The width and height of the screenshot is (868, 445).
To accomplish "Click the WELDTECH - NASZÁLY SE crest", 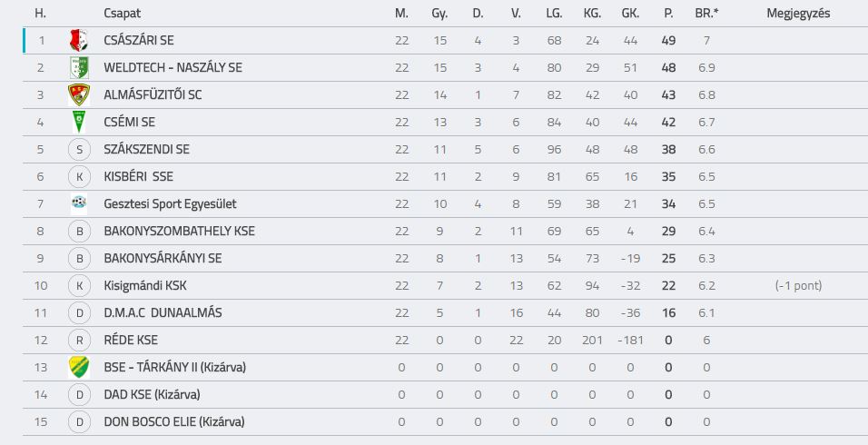I will [x=79, y=67].
